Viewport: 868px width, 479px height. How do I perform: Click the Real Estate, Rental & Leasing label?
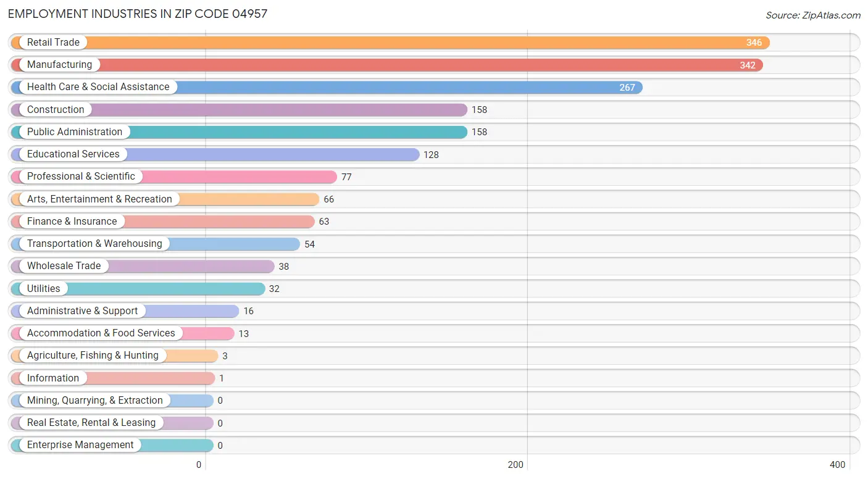(91, 423)
